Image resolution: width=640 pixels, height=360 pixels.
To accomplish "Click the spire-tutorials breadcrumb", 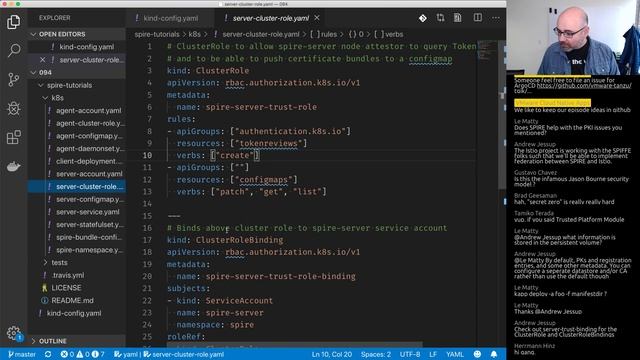I will pos(157,34).
